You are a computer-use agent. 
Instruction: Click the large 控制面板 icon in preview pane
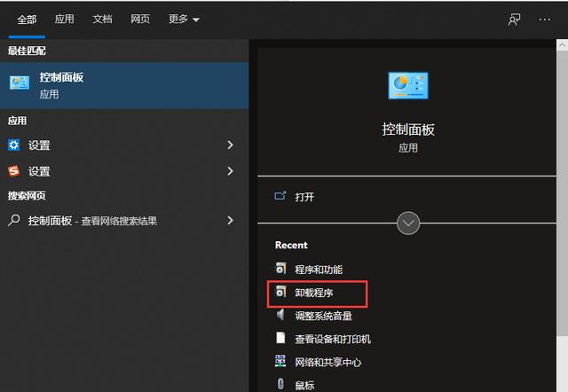[408, 85]
